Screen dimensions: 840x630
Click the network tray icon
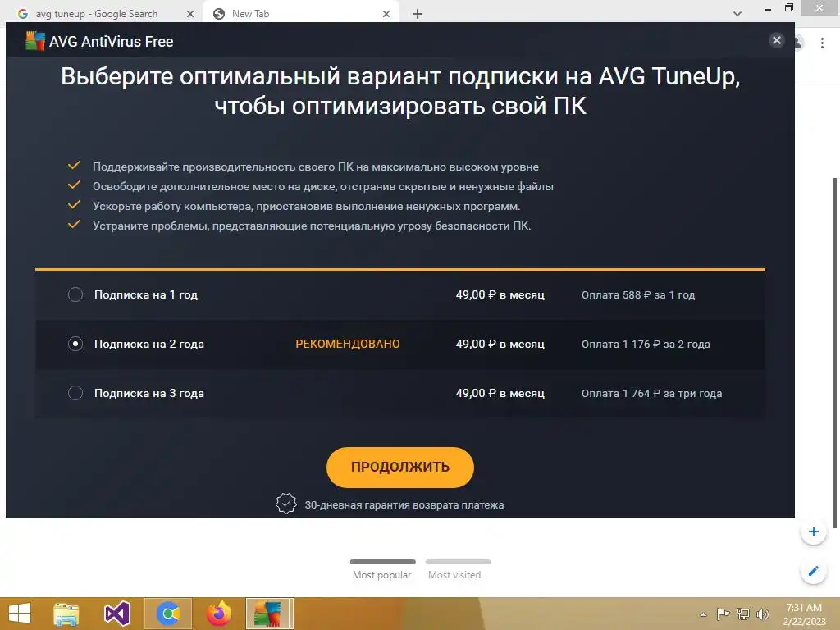tap(743, 614)
